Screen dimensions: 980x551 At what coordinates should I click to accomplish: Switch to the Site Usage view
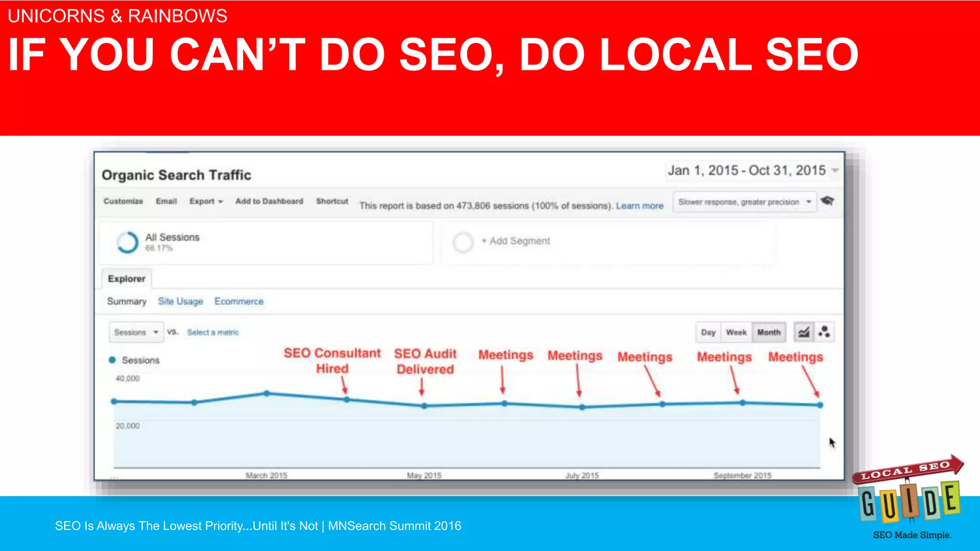coord(180,301)
